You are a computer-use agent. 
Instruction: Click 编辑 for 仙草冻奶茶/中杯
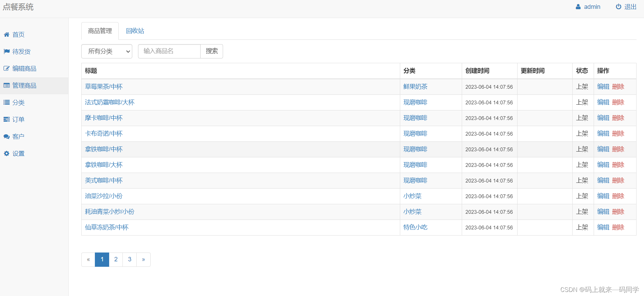coord(603,227)
